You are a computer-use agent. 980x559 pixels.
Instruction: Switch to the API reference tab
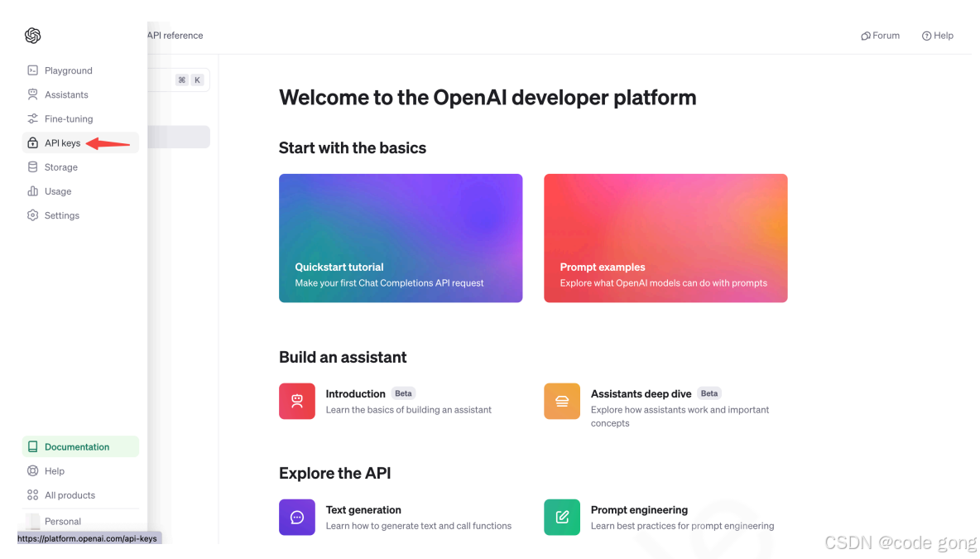(175, 36)
